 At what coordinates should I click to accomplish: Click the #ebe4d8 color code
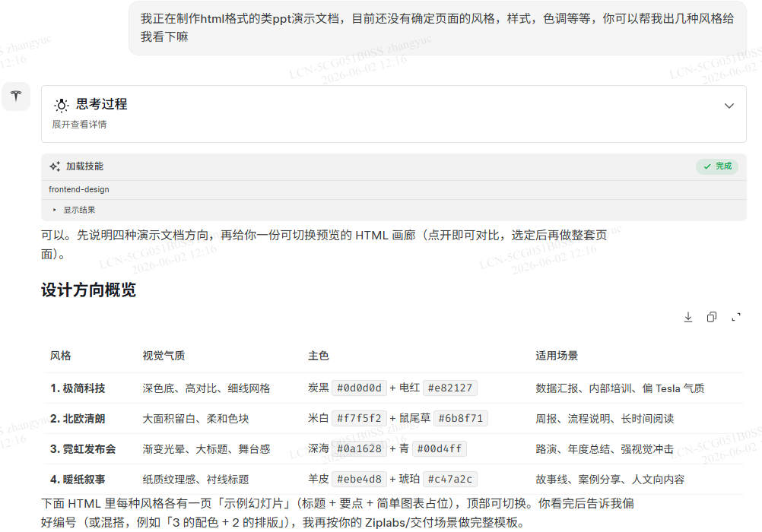click(x=359, y=479)
